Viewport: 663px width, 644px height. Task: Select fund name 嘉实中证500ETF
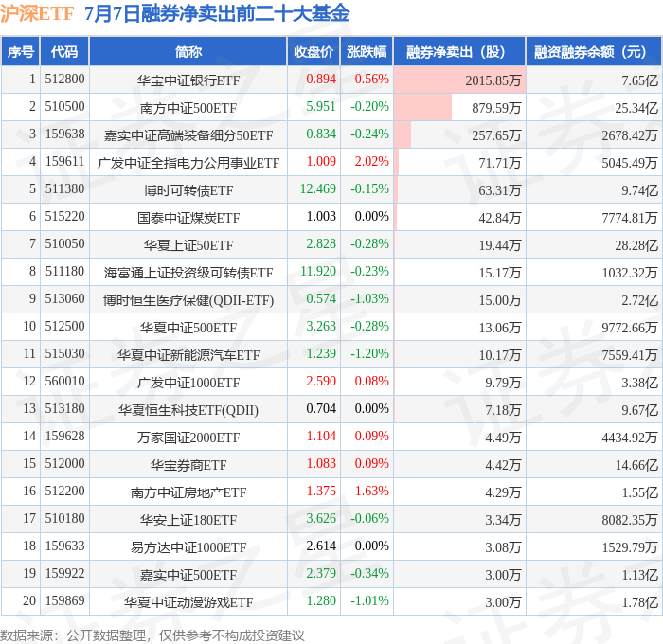click(x=188, y=575)
